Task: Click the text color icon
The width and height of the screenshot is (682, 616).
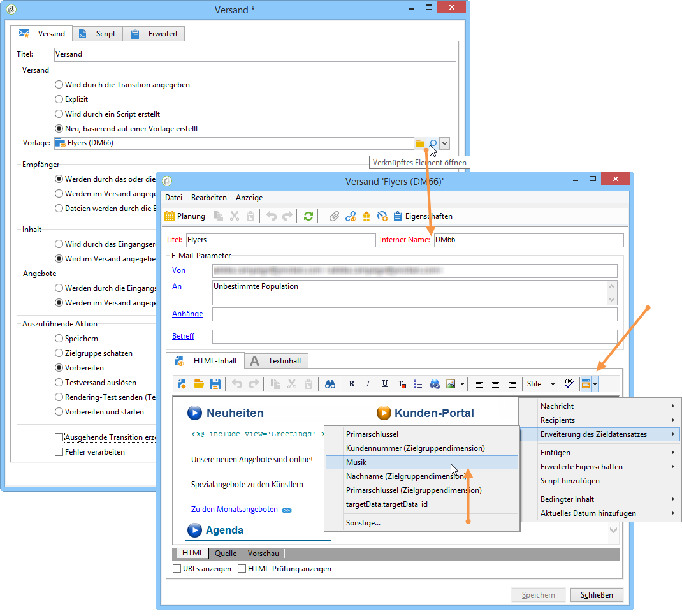Action: tap(402, 384)
